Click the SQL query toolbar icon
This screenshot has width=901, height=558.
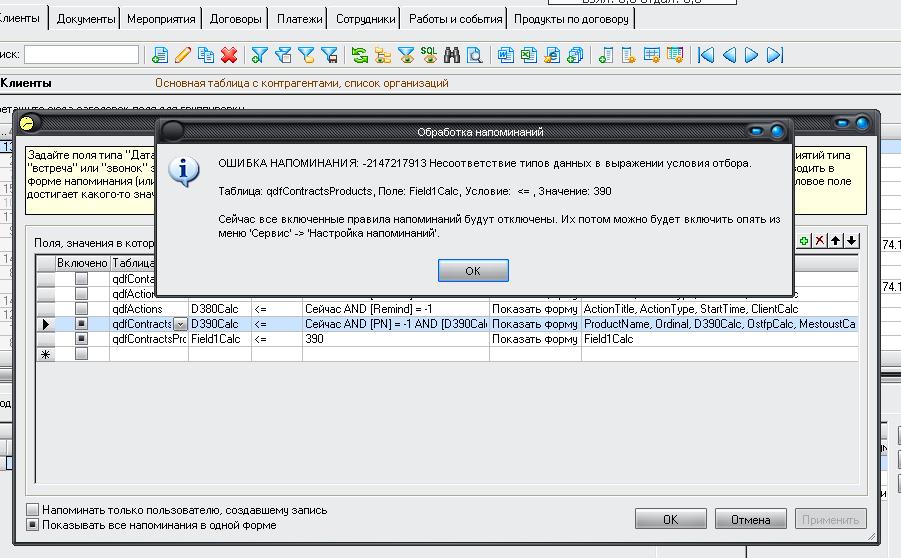(428, 55)
